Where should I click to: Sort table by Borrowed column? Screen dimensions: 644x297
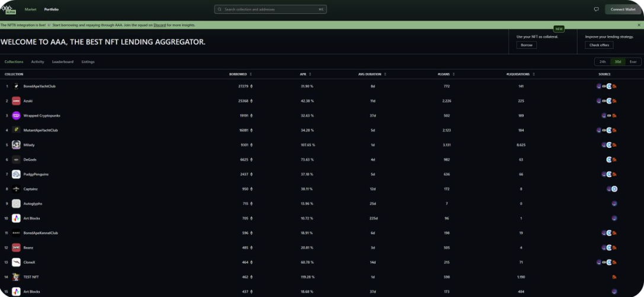tap(241, 74)
